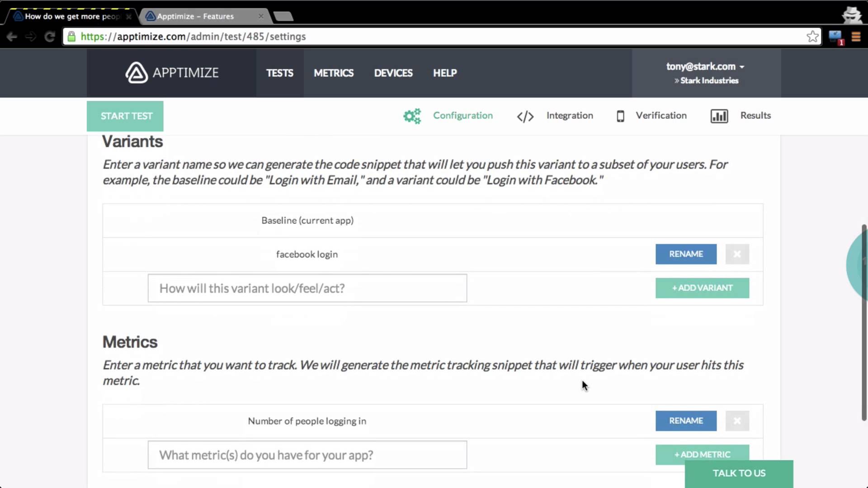Screen dimensions: 868x488
Task: Focus the metric name input field
Action: click(307, 455)
